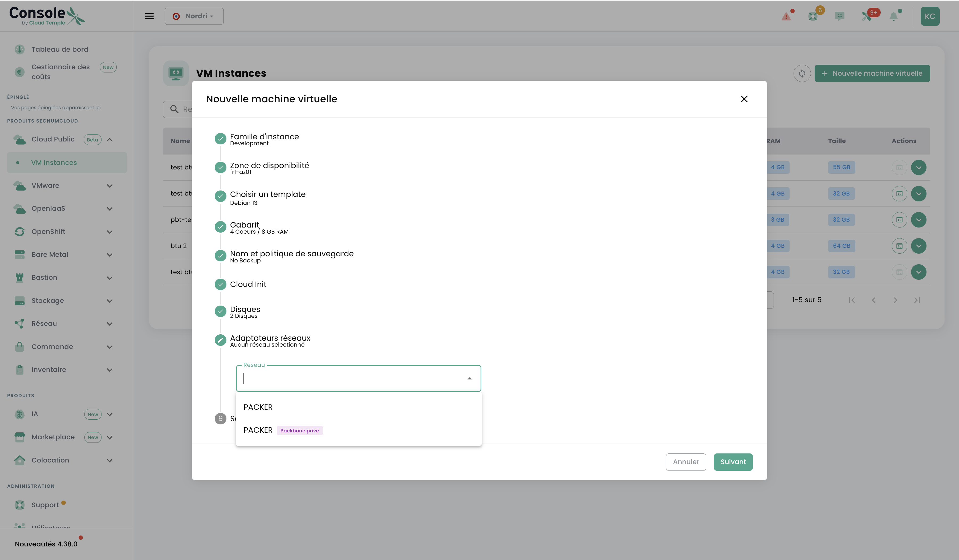Go to the last page of results
The width and height of the screenshot is (959, 560).
pyautogui.click(x=917, y=300)
